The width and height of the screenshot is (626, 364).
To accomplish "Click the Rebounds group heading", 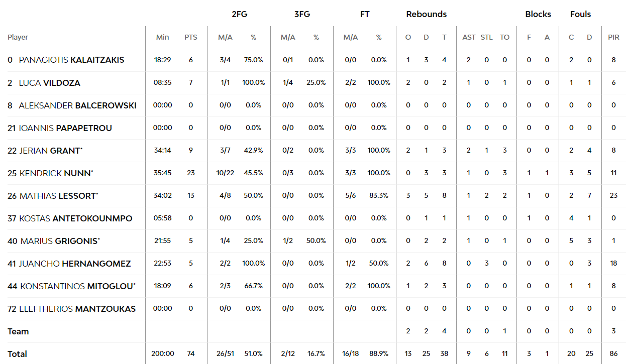I will [427, 14].
